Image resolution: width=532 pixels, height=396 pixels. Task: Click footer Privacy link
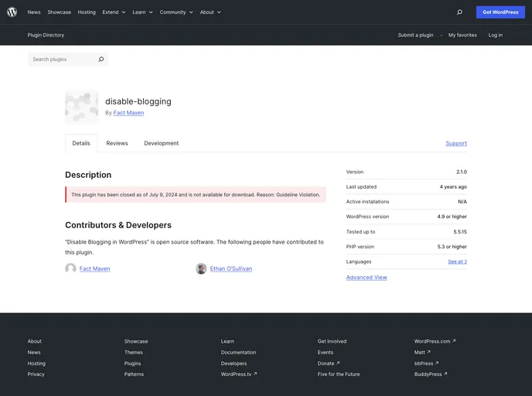(x=36, y=374)
